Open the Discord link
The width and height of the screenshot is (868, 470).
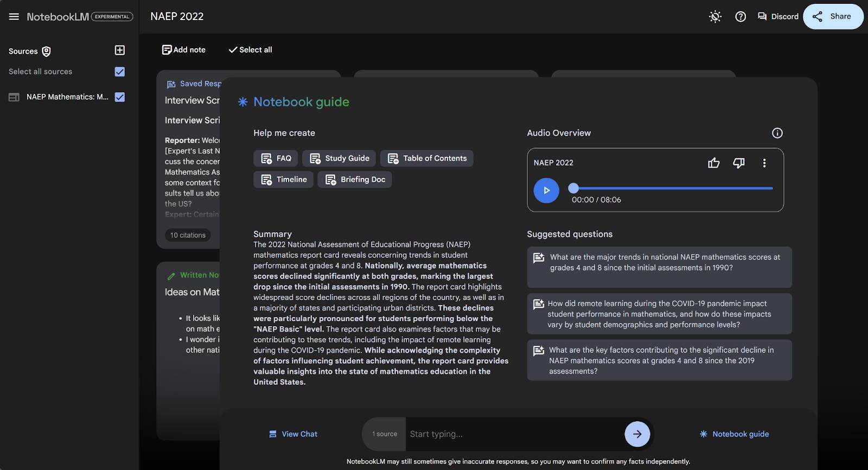click(x=778, y=17)
